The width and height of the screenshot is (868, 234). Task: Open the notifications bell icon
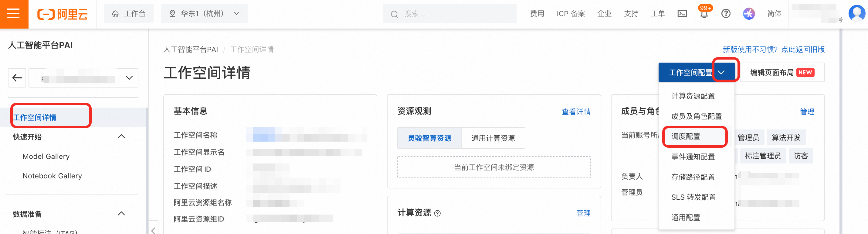pos(704,14)
